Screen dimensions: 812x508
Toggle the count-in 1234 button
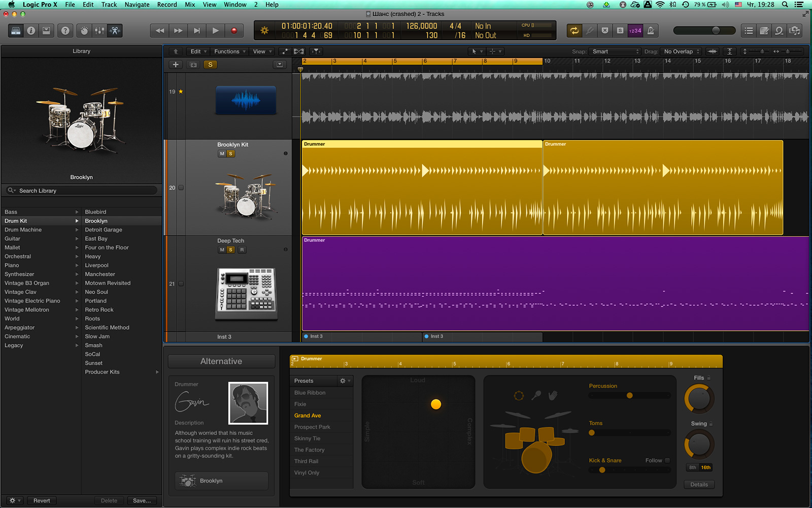tap(635, 30)
